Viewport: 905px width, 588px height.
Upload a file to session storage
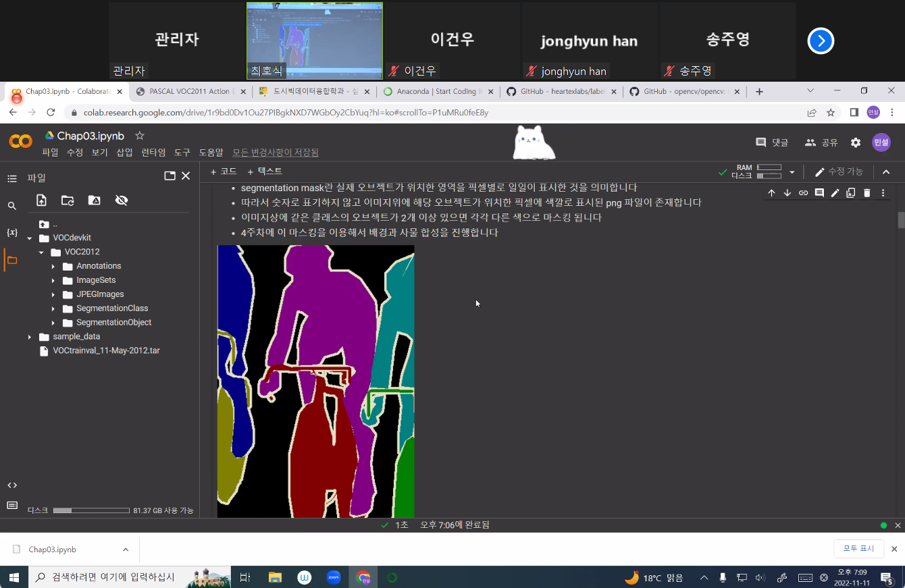pos(42,201)
